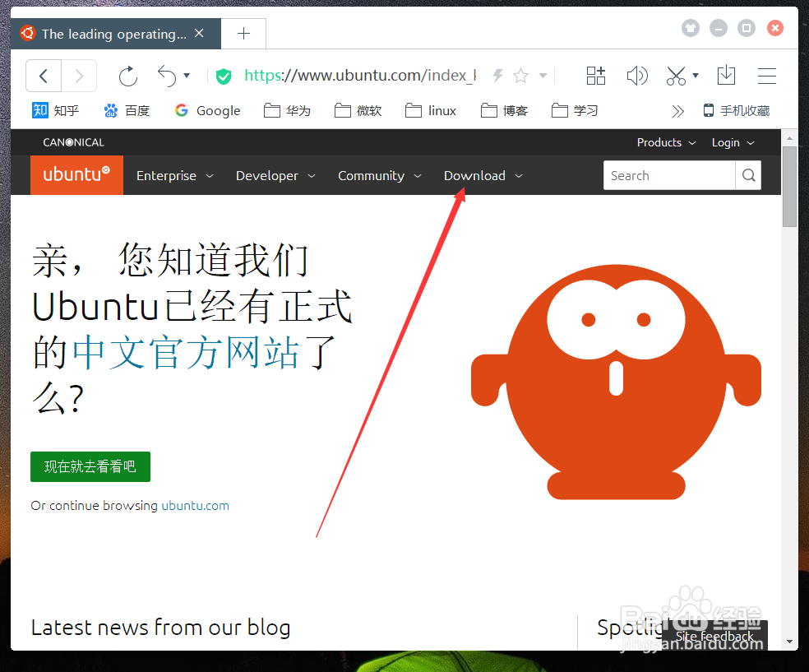
Task: Click the scrollbar up arrow
Action: coord(789,138)
